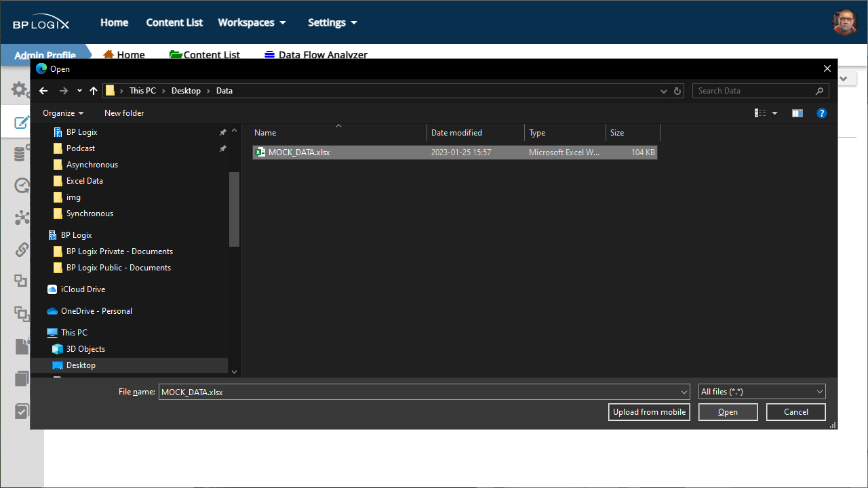Open the recent locations dropdown arrow
Image resolution: width=868 pixels, height=488 pixels.
pyautogui.click(x=79, y=91)
